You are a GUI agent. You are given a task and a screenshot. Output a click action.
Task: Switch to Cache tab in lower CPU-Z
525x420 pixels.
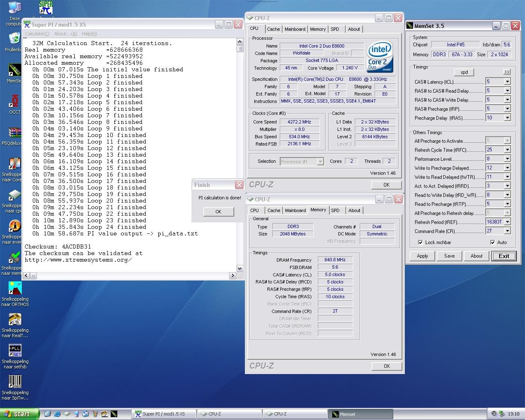[x=274, y=210]
